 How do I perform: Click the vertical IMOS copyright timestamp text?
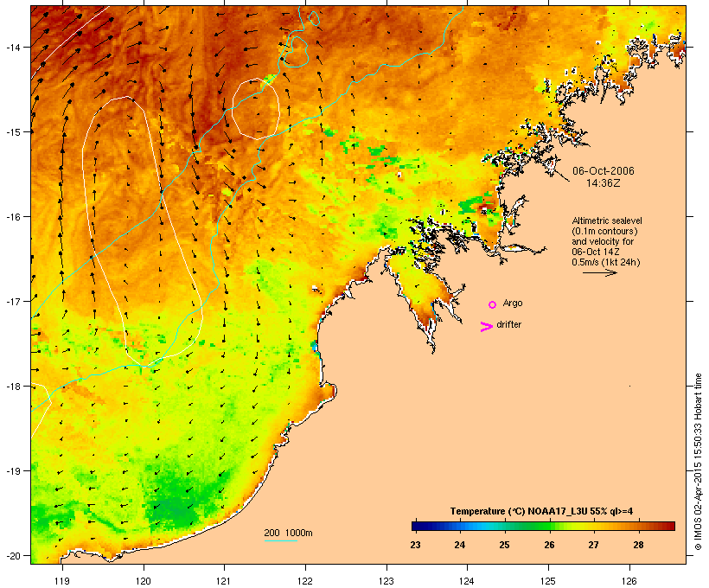698,462
